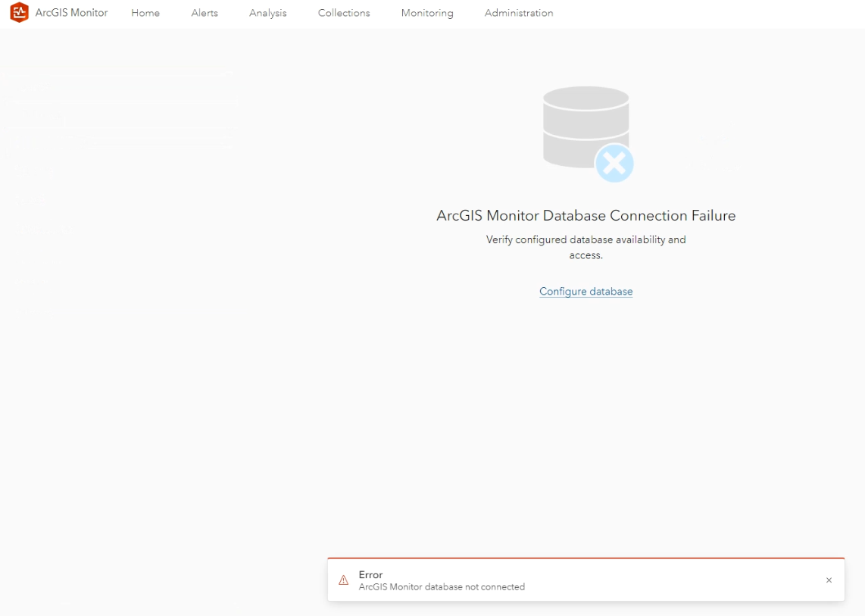The image size is (865, 616).
Task: Click the Configure database link
Action: point(586,291)
